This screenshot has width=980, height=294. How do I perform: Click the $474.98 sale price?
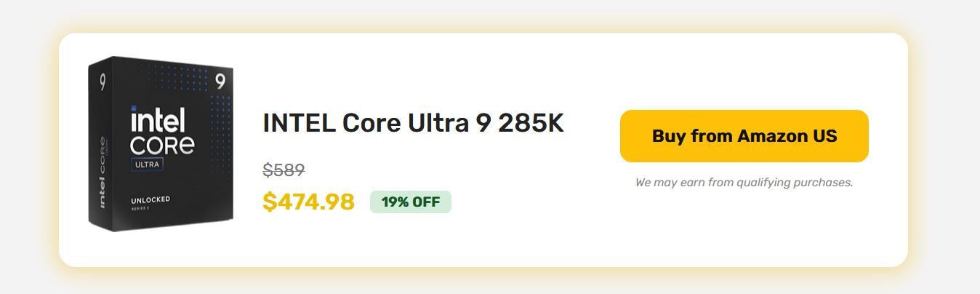click(x=308, y=202)
